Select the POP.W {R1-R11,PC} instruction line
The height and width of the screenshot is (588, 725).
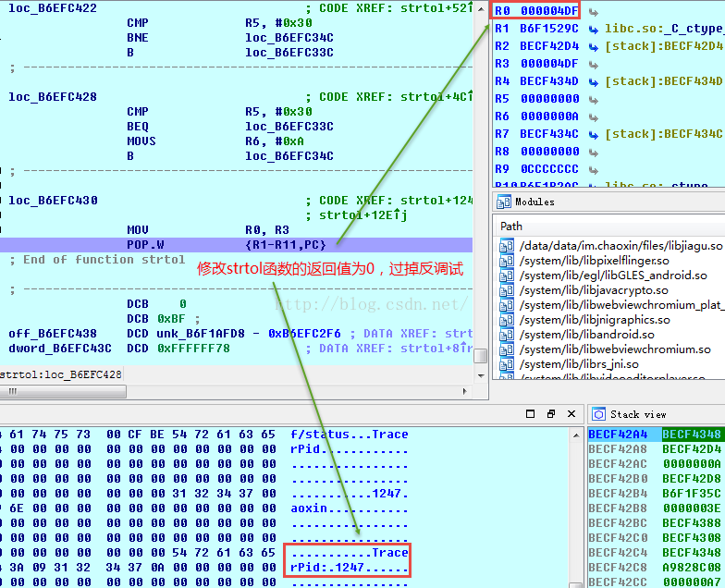pos(237,244)
